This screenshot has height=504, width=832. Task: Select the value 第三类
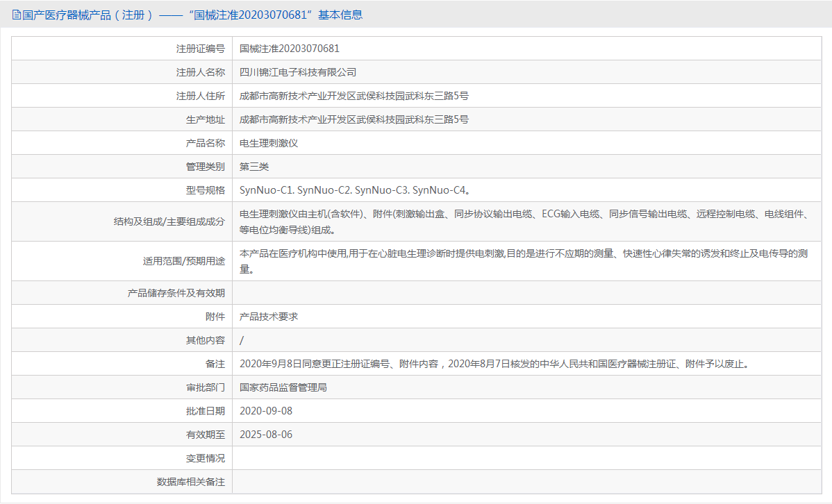(x=254, y=167)
